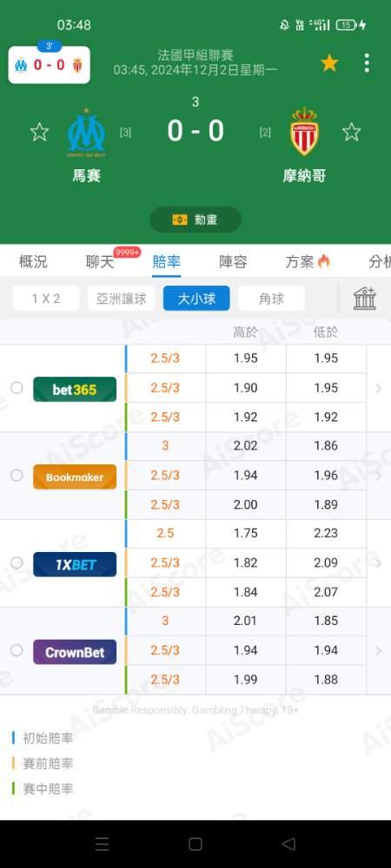Open the 方案 tips tab

point(308,262)
